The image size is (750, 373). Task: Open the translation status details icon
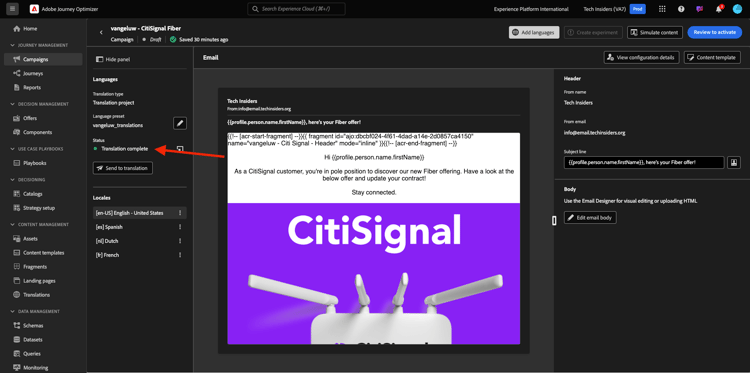pos(180,149)
